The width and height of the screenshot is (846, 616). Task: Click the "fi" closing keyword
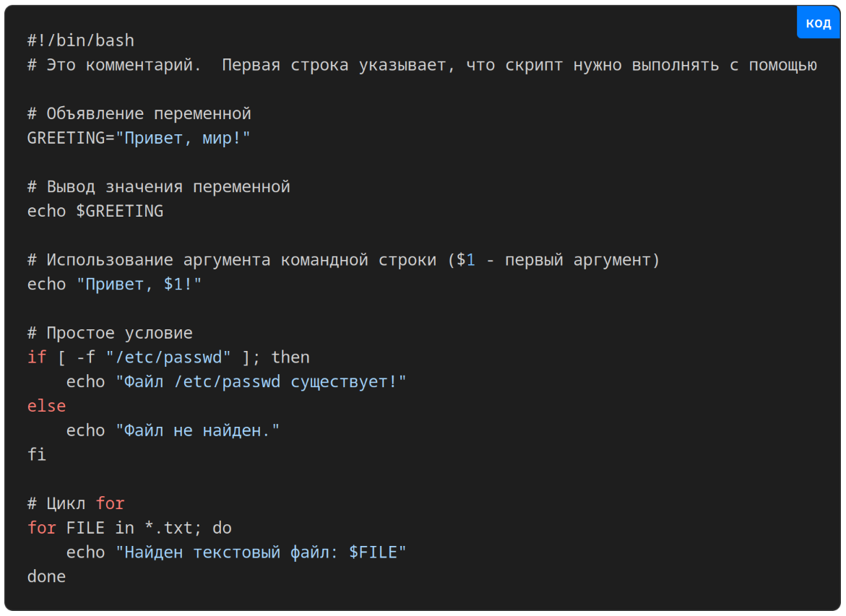coord(36,455)
